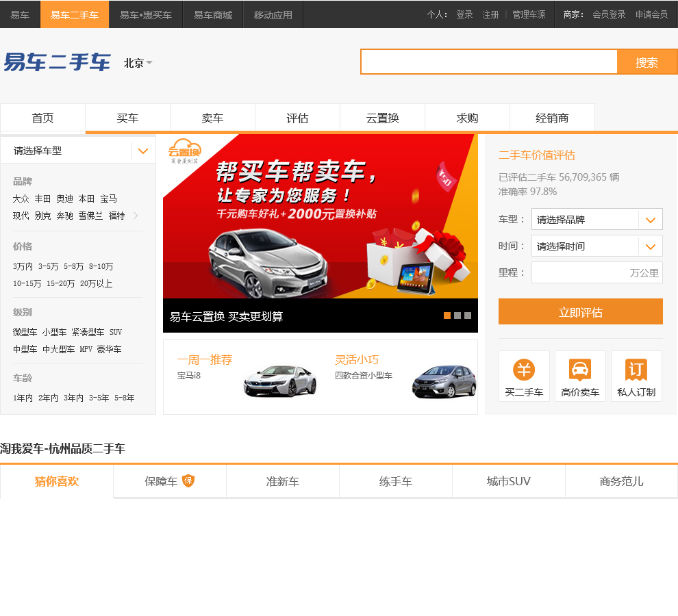Filter by level 豪华车
Image resolution: width=678 pixels, height=616 pixels.
point(109,349)
